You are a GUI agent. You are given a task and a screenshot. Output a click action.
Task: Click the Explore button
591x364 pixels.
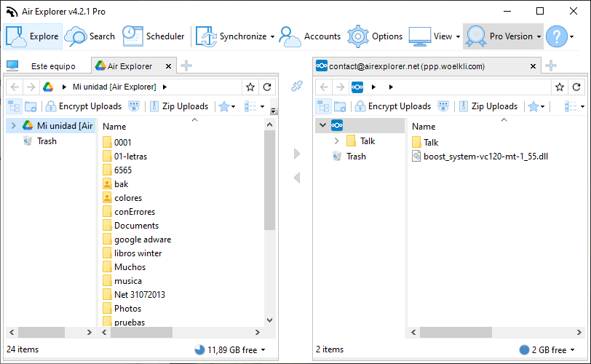click(x=33, y=36)
